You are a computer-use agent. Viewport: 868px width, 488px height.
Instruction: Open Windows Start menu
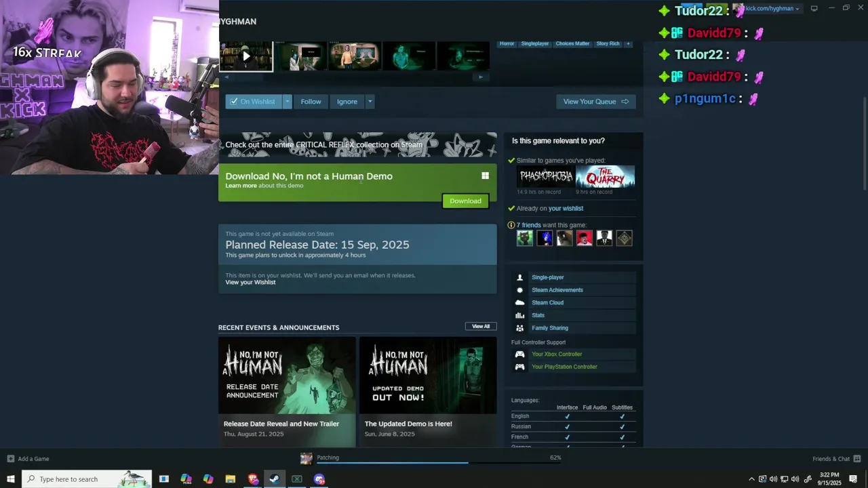point(11,479)
